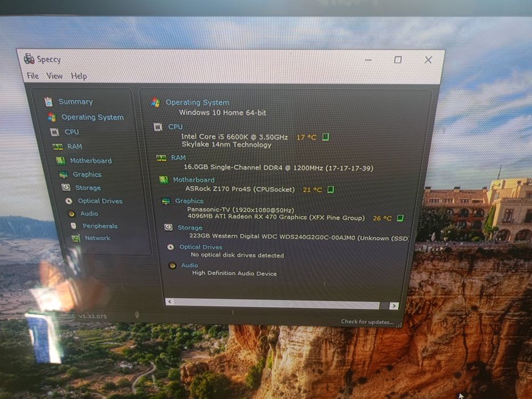The width and height of the screenshot is (532, 399).
Task: Click Operating System heading link in summary
Action: point(197,103)
